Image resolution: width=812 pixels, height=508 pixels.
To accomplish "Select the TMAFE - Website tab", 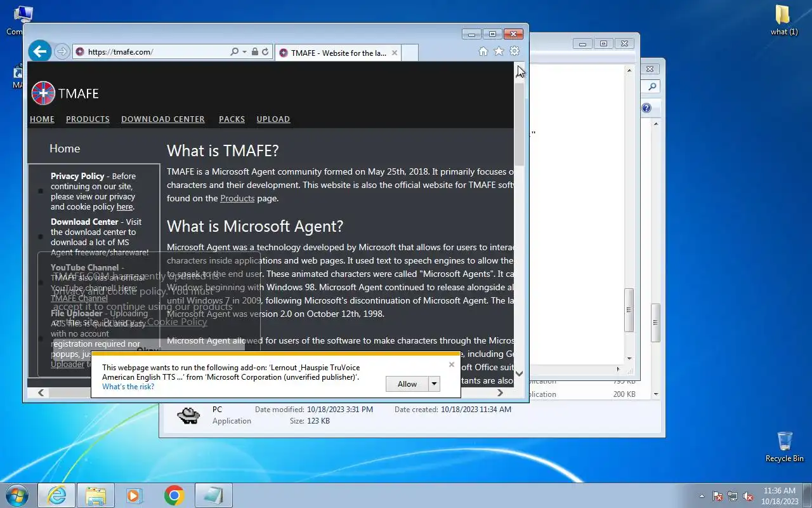I will [338, 53].
